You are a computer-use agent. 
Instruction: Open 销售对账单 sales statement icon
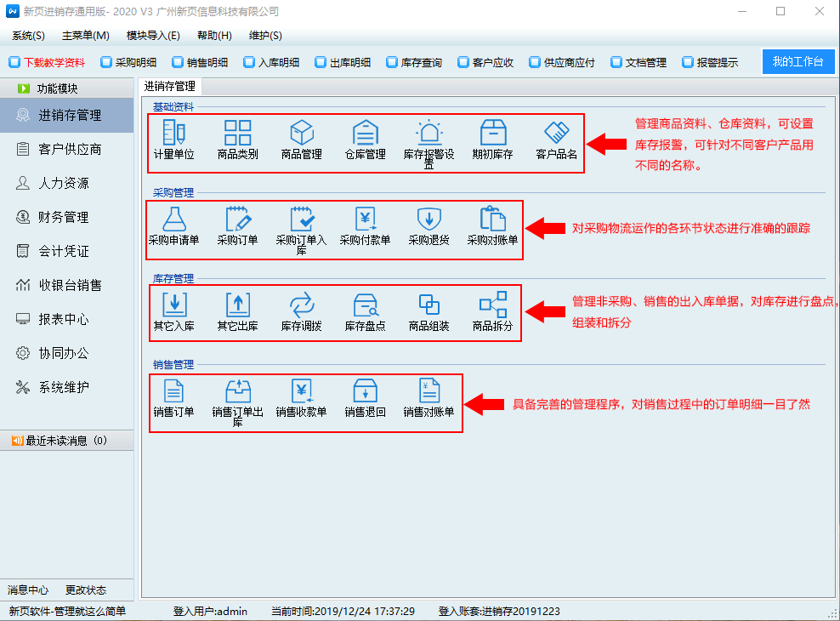pos(429,398)
